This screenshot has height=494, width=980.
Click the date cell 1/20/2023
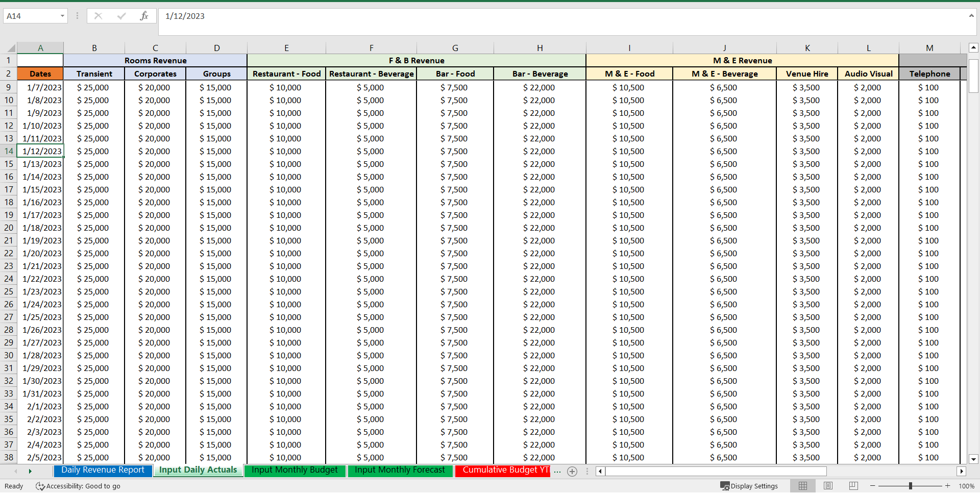(40, 253)
